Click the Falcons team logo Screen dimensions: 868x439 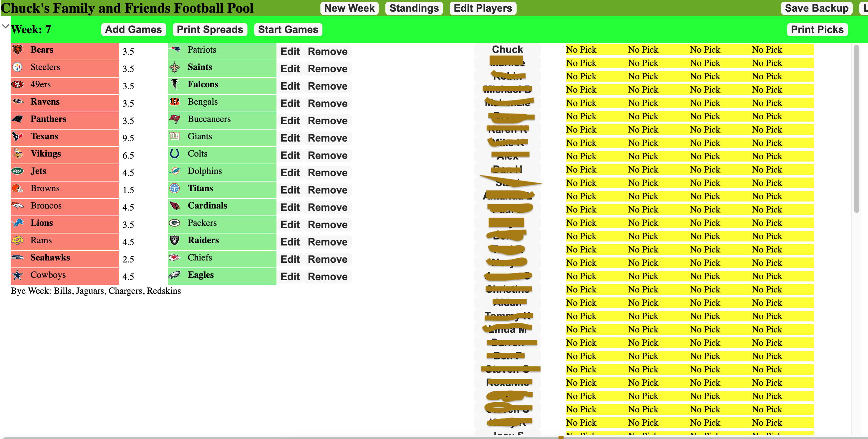pos(175,84)
